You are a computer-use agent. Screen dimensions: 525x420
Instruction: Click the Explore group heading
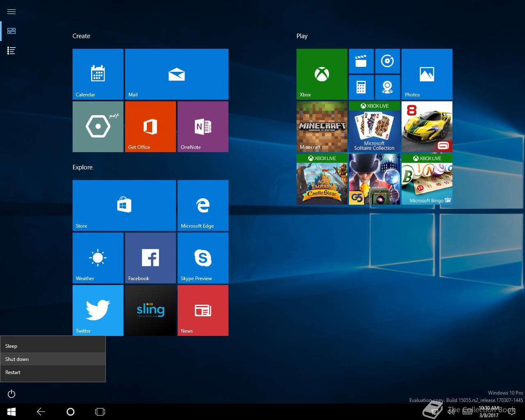[x=82, y=167]
